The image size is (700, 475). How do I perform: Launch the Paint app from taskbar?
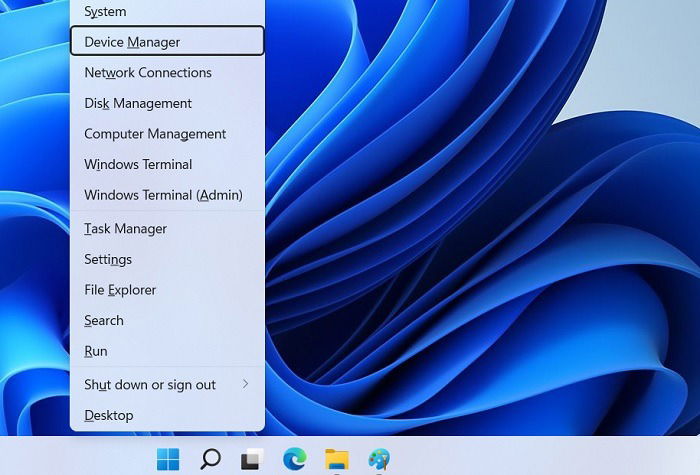pyautogui.click(x=379, y=459)
